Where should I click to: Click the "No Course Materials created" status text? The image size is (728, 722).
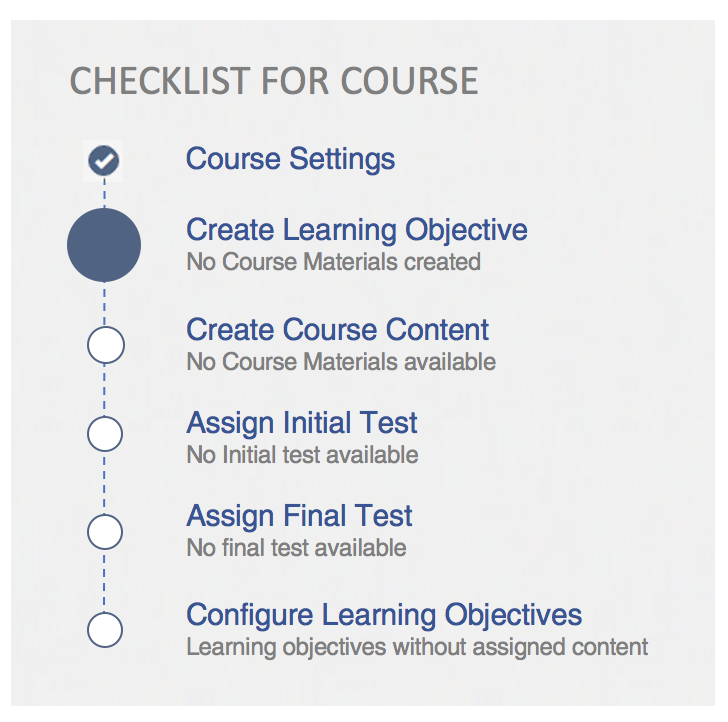coord(333,262)
